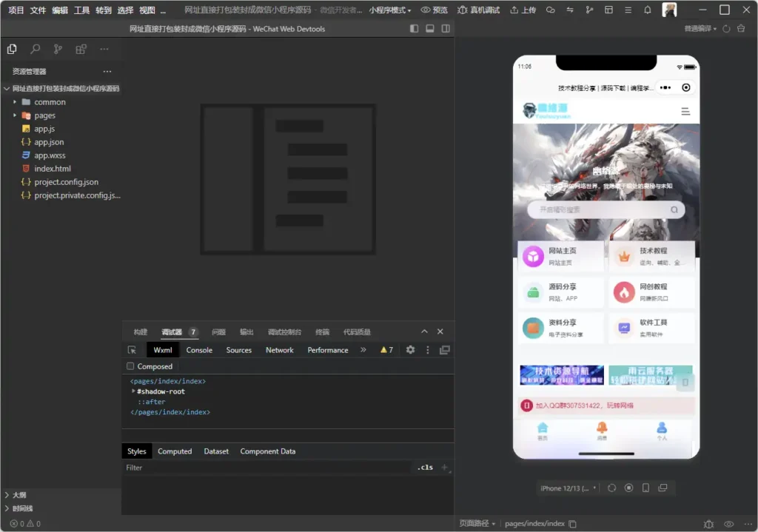Screen dimensions: 758x532
Task: Open the 项目 menu
Action: pyautogui.click(x=16, y=10)
